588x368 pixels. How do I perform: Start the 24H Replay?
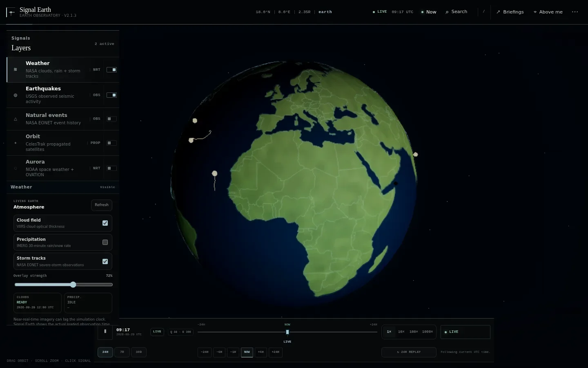409,352
